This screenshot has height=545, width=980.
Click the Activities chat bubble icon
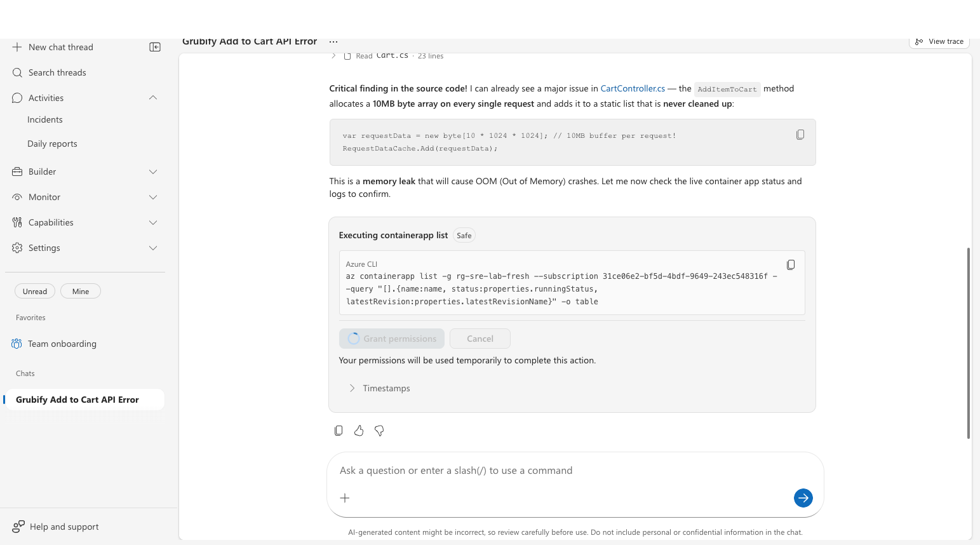click(x=17, y=98)
